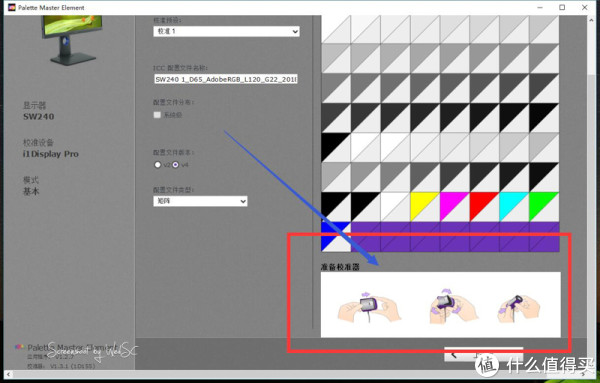Click the vertical scrollbar on the right
The width and height of the screenshot is (600, 383).
[x=591, y=191]
